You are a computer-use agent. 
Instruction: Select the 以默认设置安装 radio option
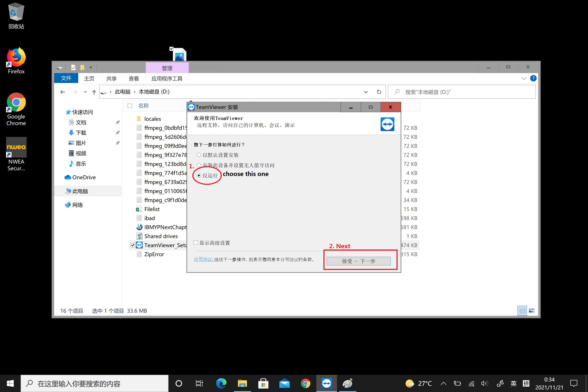(x=199, y=155)
